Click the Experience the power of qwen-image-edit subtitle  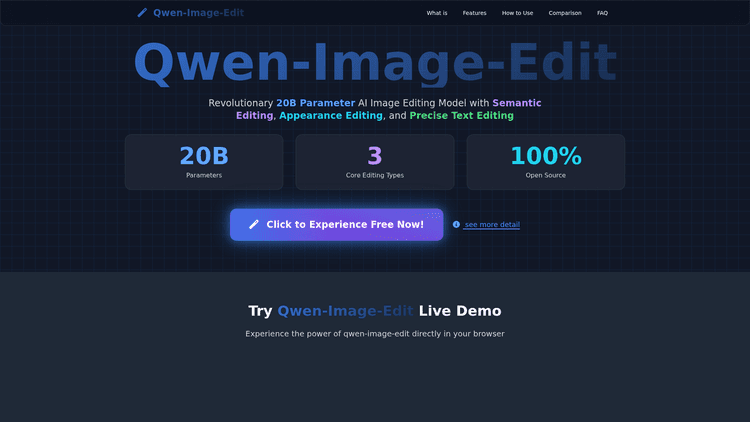(375, 334)
